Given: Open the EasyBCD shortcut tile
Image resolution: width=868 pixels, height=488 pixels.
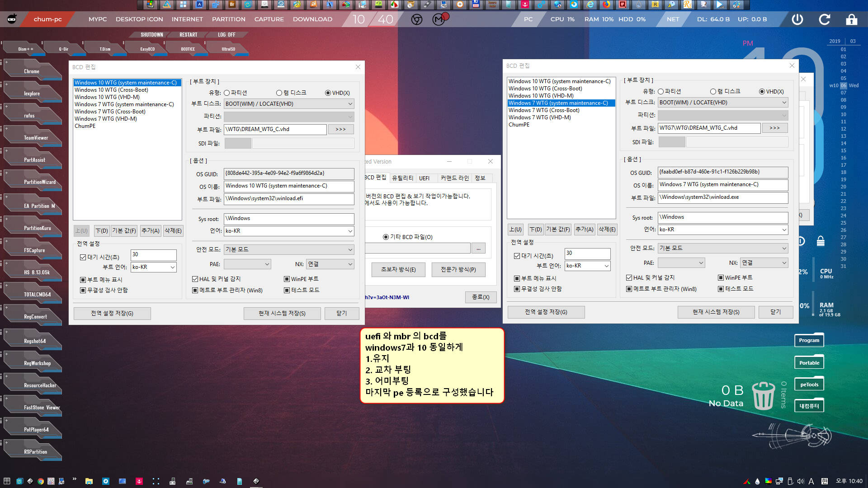Looking at the screenshot, I should point(147,49).
